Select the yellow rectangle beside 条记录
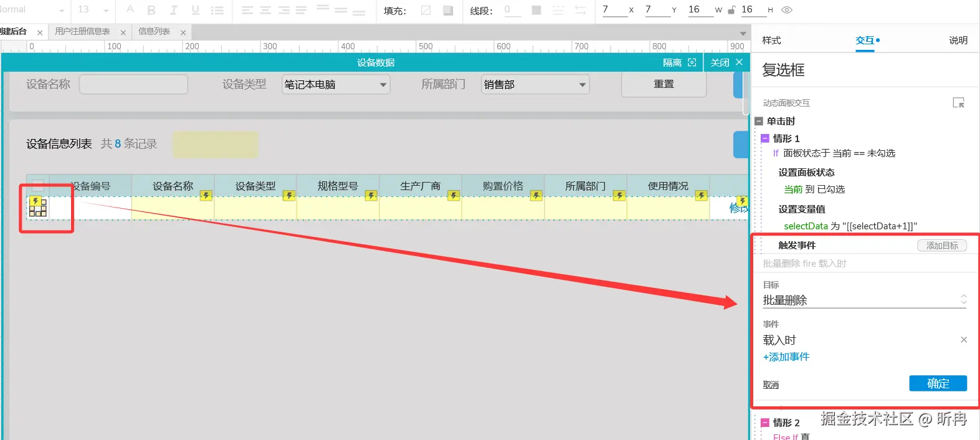980x440 pixels. (x=216, y=144)
